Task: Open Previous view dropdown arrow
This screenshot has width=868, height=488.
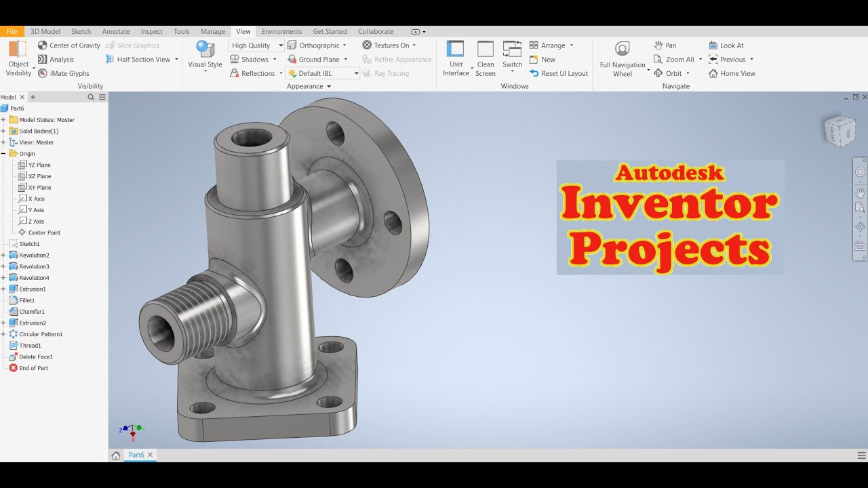Action: point(751,60)
